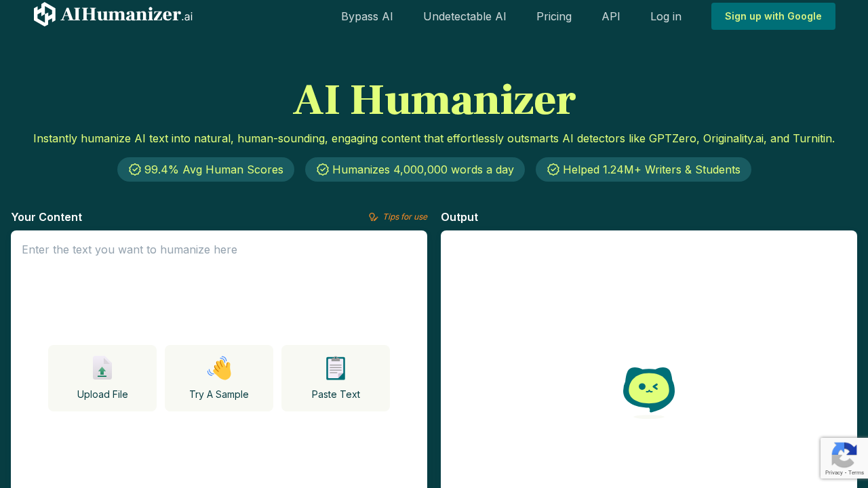Click Sign up with Google
Image resolution: width=868 pixels, height=488 pixels.
coord(773,16)
